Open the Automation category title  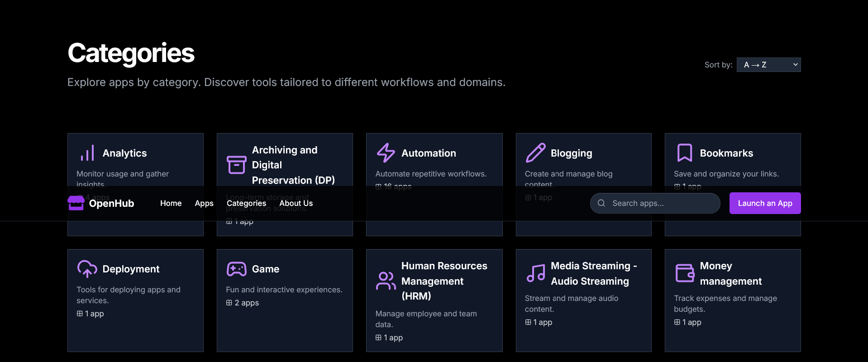429,153
